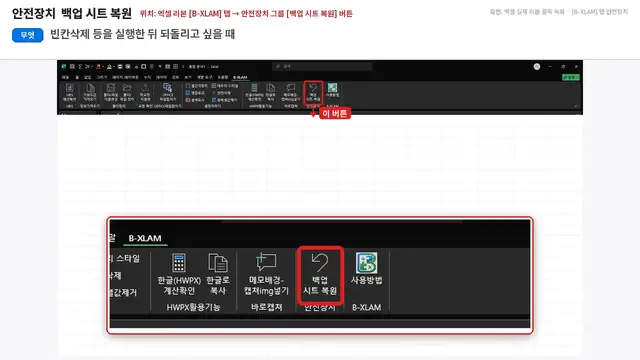
Task: Click 백업 시트 복원 in the enlarged ribbon view
Action: [x=320, y=275]
